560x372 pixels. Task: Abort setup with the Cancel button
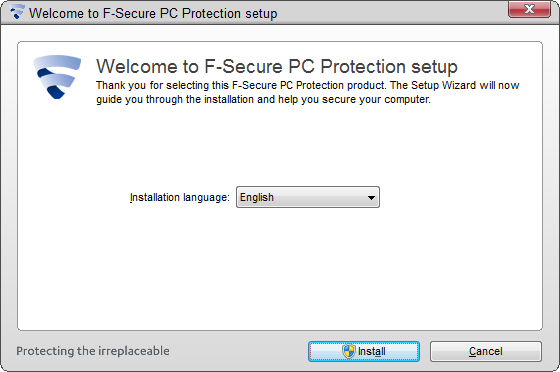click(x=486, y=351)
